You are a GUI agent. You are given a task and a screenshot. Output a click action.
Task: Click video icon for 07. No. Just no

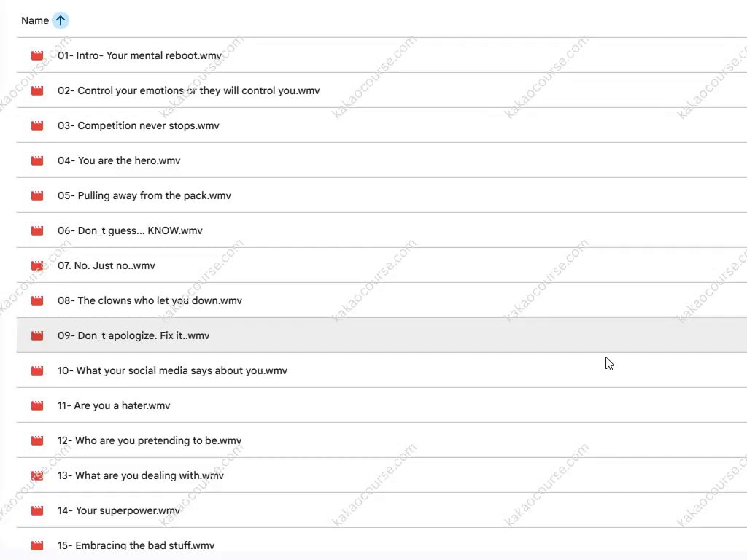coord(37,265)
